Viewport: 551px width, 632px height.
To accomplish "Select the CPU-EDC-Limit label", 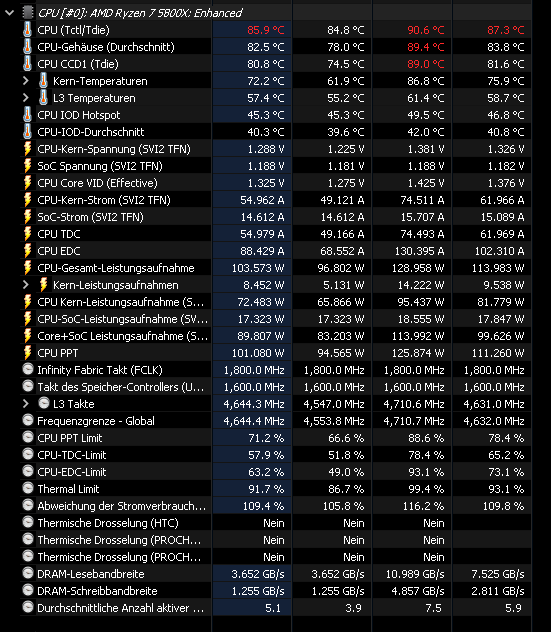I will pos(72,472).
